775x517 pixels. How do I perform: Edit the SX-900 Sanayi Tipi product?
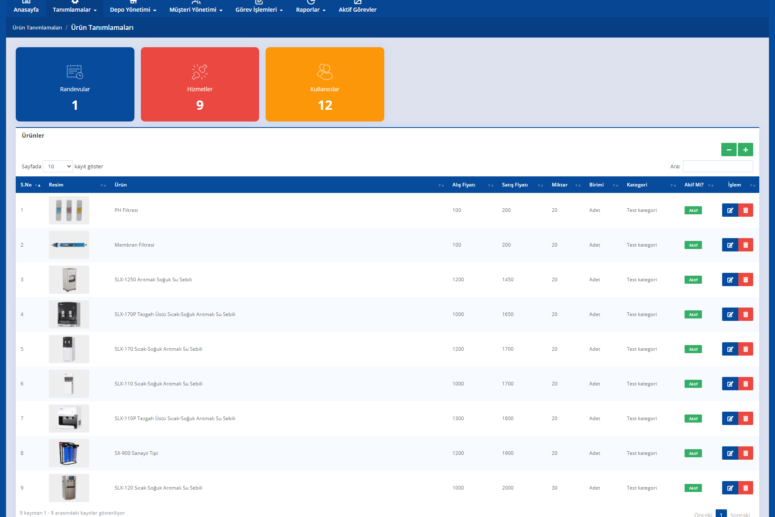click(729, 453)
